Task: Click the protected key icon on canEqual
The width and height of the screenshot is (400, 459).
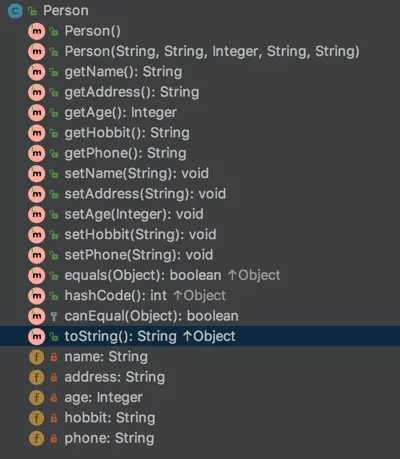Action: 54,316
